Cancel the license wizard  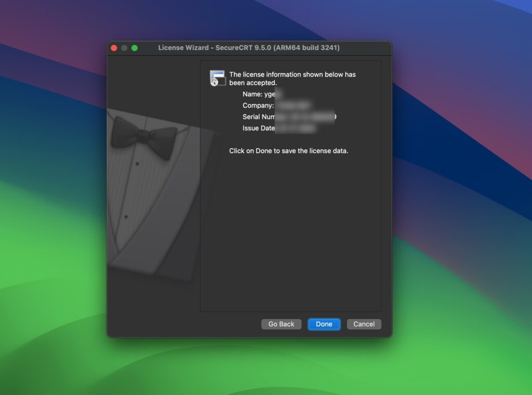point(364,324)
